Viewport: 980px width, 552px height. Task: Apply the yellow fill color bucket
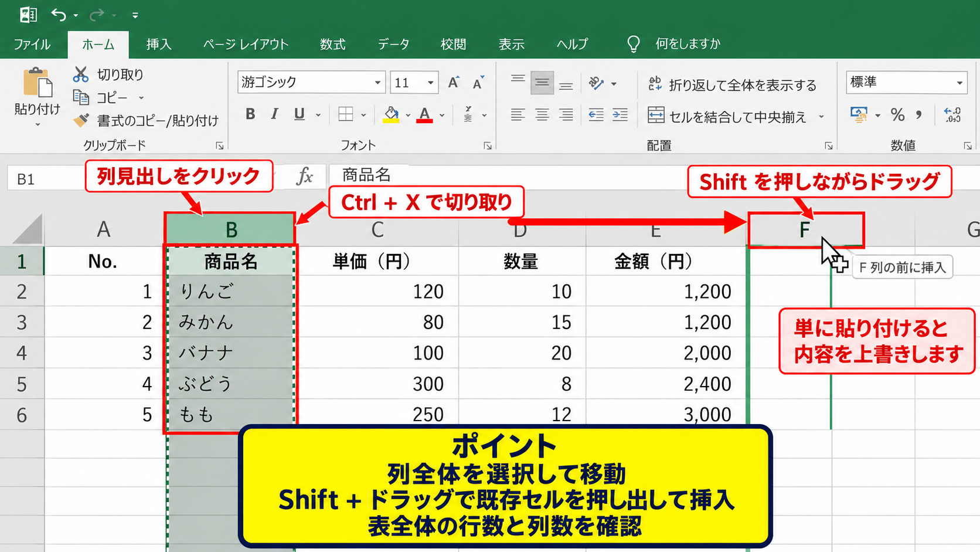point(391,114)
